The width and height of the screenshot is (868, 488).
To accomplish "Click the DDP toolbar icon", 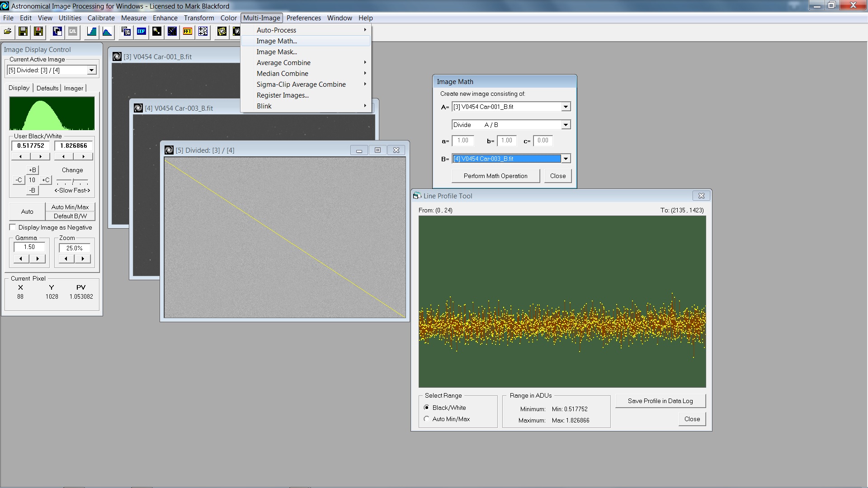I will (142, 31).
